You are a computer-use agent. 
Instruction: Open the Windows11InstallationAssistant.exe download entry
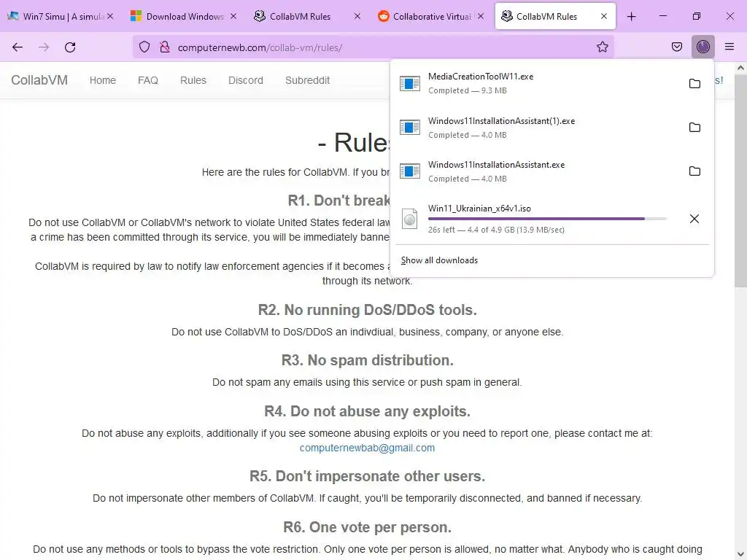pos(551,171)
